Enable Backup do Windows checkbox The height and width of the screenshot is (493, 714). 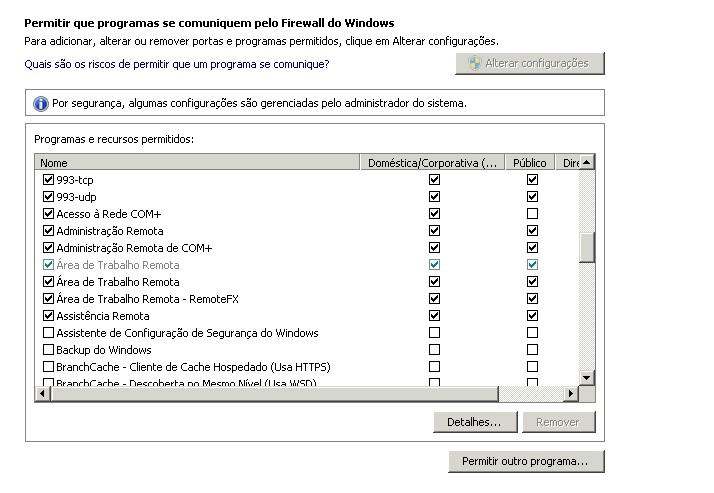coord(48,350)
